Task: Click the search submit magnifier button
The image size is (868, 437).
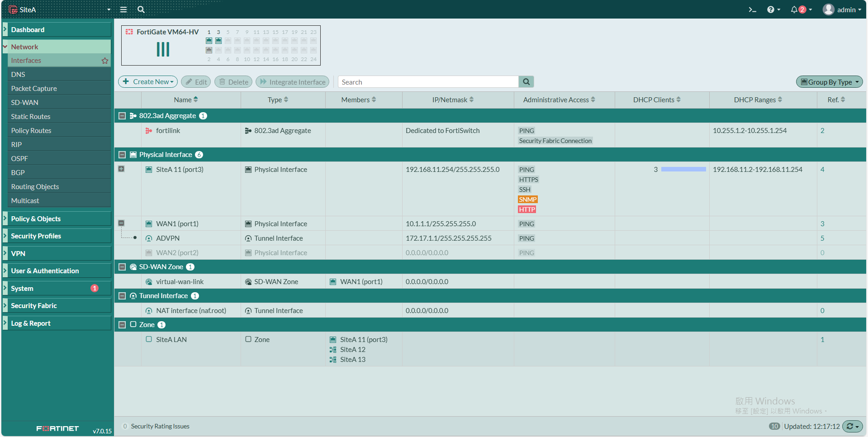Action: click(526, 82)
